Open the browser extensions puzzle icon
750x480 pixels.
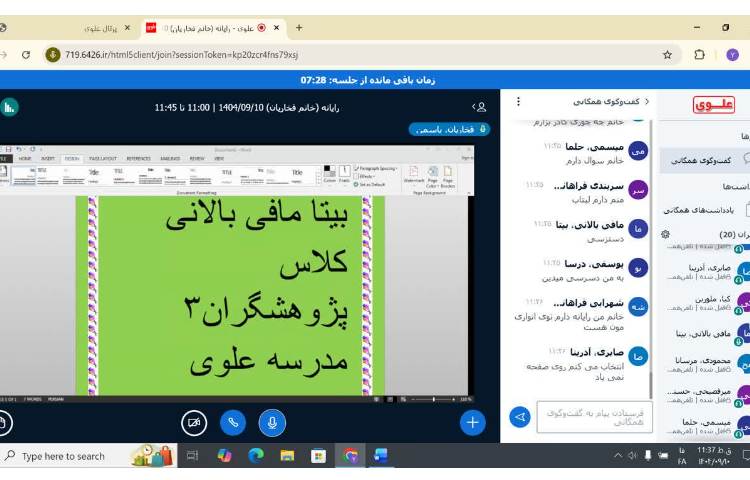point(699,55)
